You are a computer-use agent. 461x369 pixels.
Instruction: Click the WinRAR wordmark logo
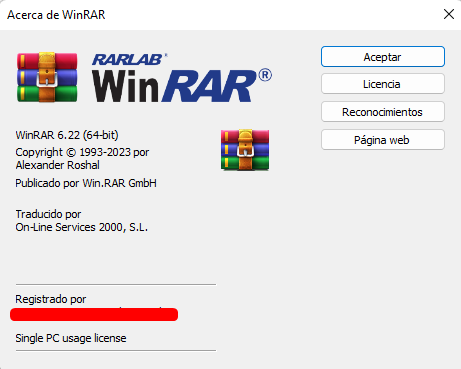tap(182, 85)
